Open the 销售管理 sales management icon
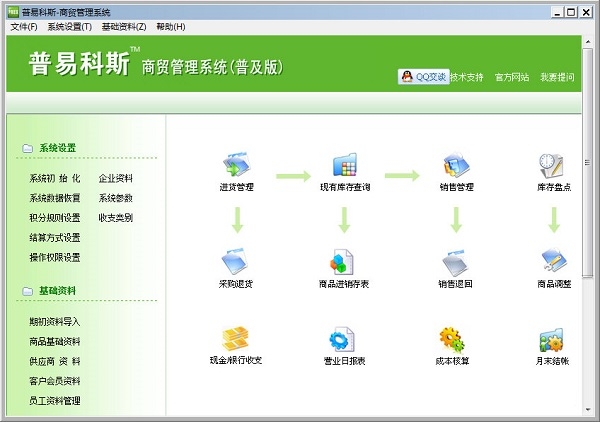Viewport: 600px width, 422px height. 456,165
